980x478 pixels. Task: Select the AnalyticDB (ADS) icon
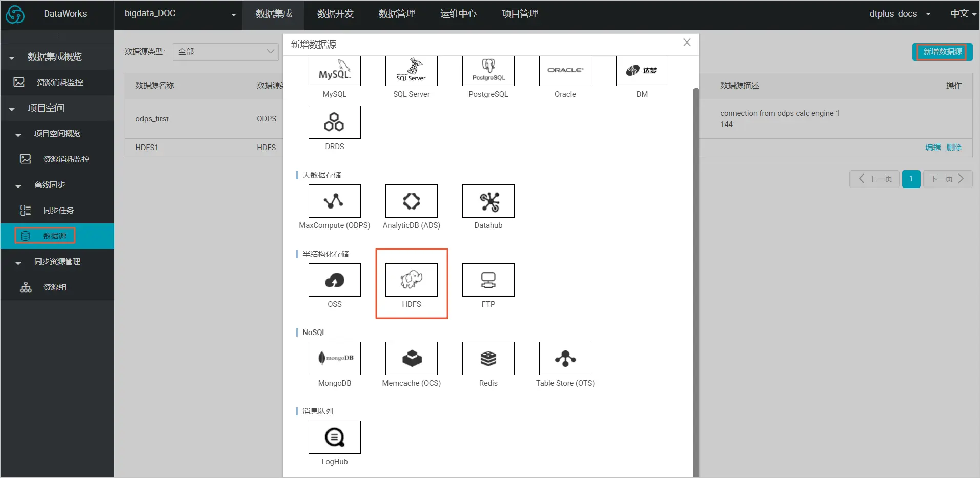tap(412, 201)
